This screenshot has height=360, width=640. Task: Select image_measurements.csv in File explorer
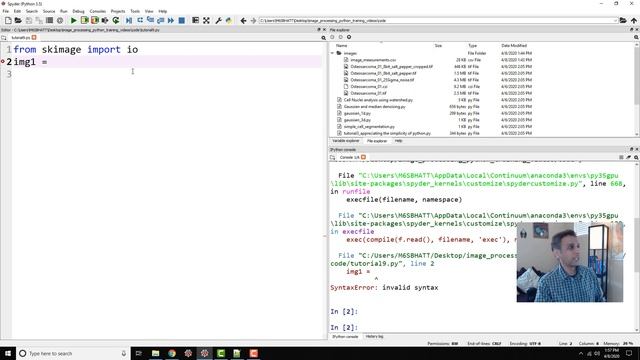pos(373,60)
